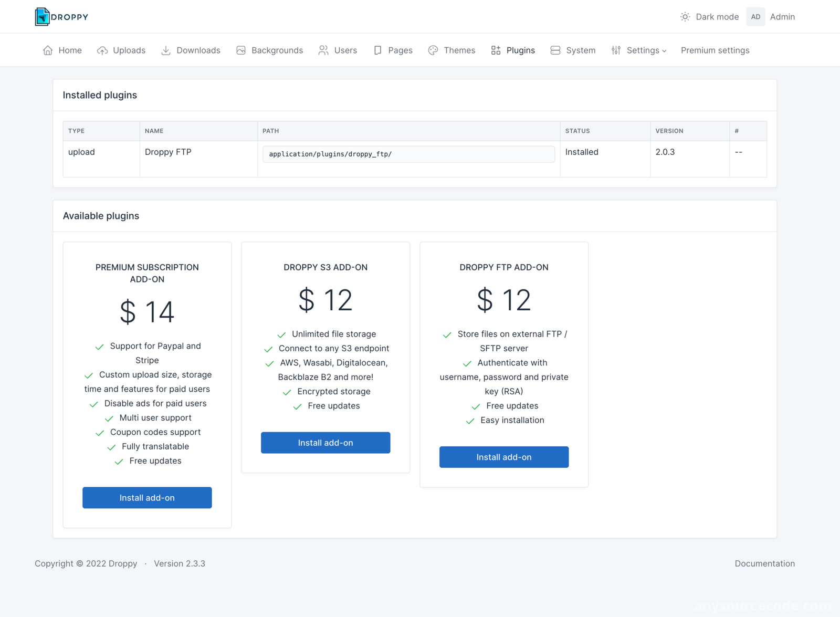
Task: Click the Users people icon
Action: [323, 50]
